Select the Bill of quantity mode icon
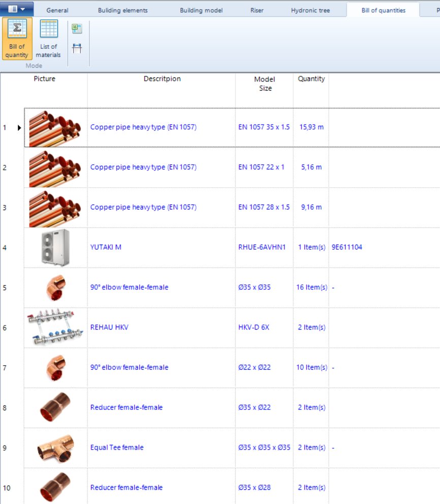The height and width of the screenshot is (504, 440). (x=17, y=38)
